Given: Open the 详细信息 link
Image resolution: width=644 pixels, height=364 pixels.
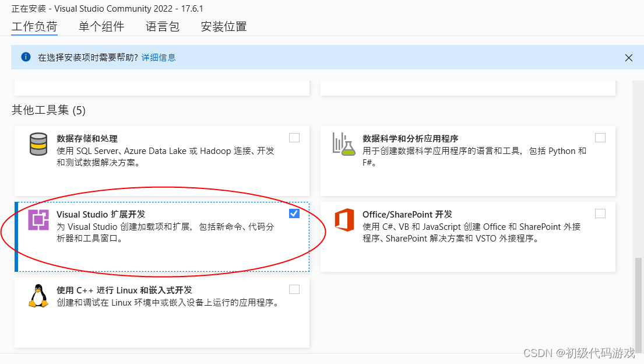Looking at the screenshot, I should click(159, 58).
